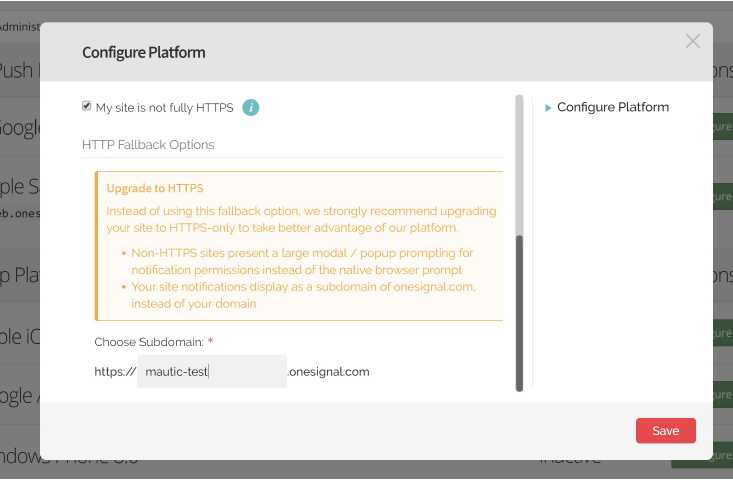The width and height of the screenshot is (733, 480).
Task: Click the triangle arrow beside Configure Platform step
Action: [548, 108]
